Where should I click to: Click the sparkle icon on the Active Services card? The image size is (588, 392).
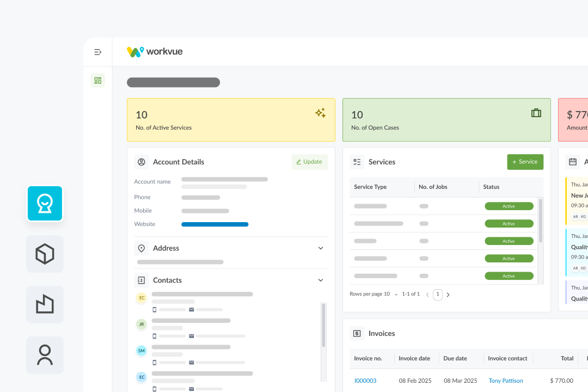coord(320,113)
